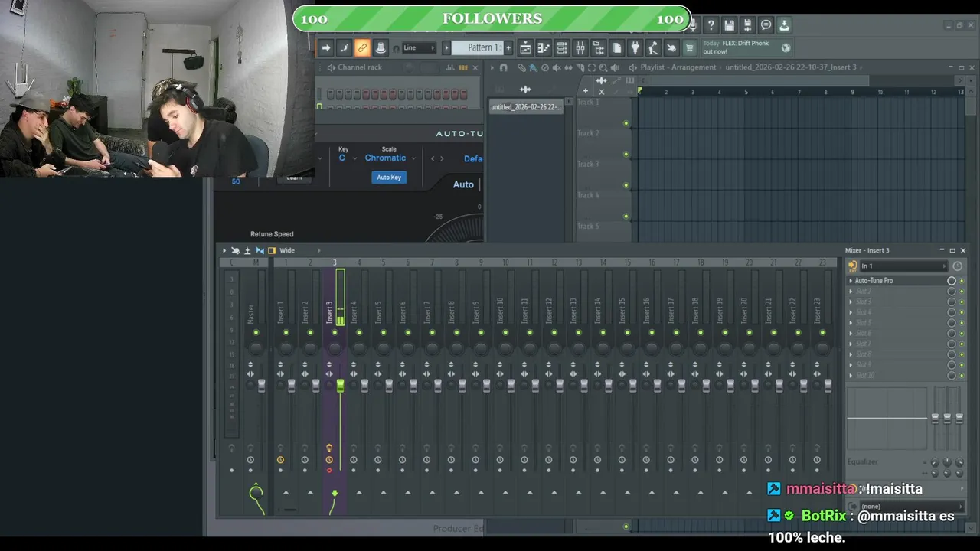Click the typing keyboard arrow icon
980x551 pixels.
coord(325,47)
